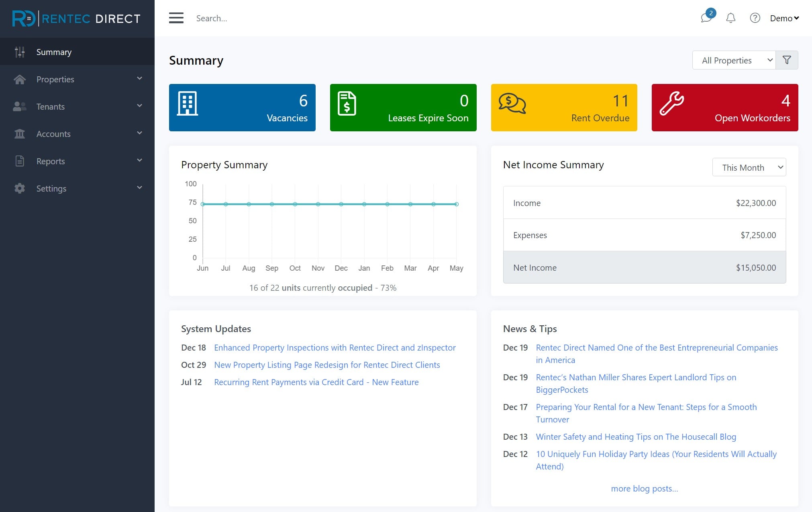The width and height of the screenshot is (812, 512).
Task: Click the wrench icon on Open Workorders
Action: pos(672,104)
